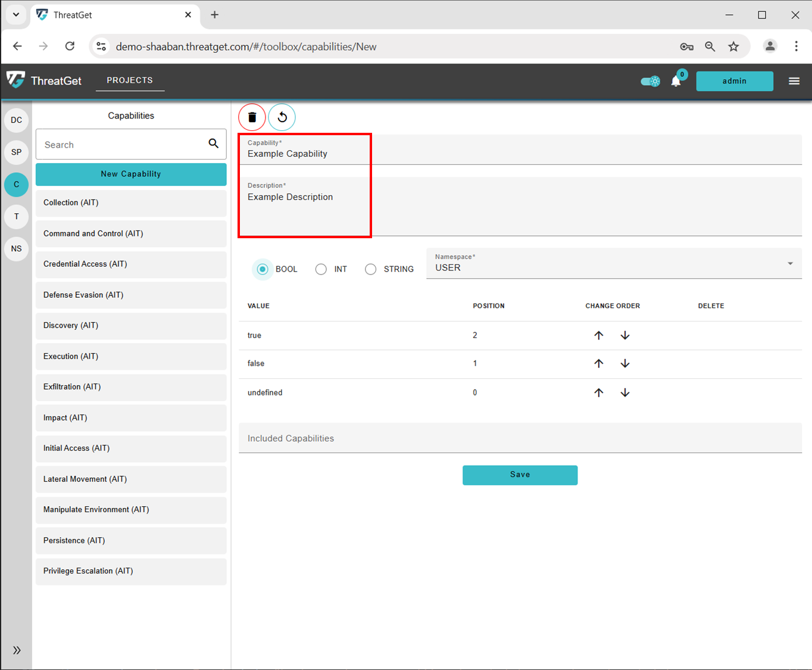Open the notifications bell icon
The height and width of the screenshot is (670, 812).
pyautogui.click(x=676, y=81)
